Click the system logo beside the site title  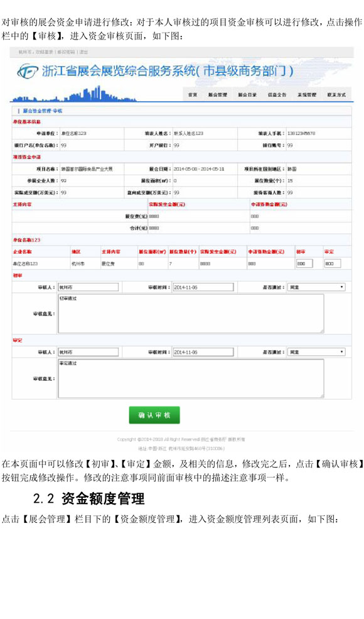[28, 70]
